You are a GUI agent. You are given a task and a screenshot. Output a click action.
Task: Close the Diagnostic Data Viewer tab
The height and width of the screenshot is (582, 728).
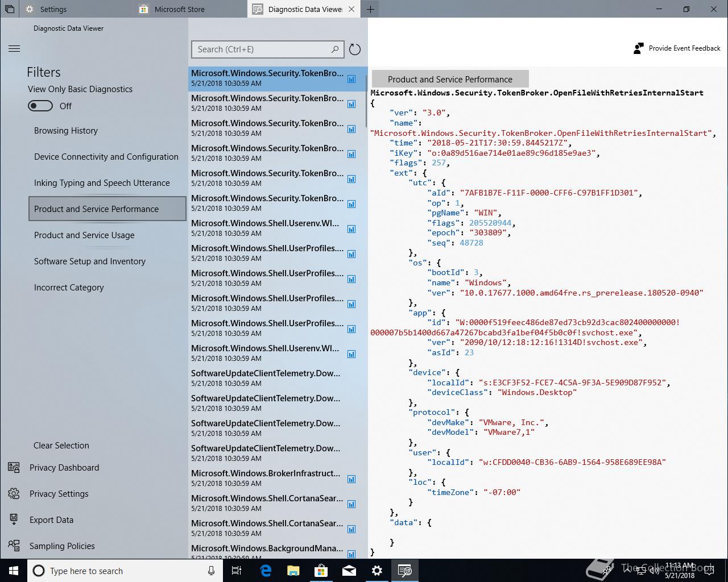(x=351, y=9)
